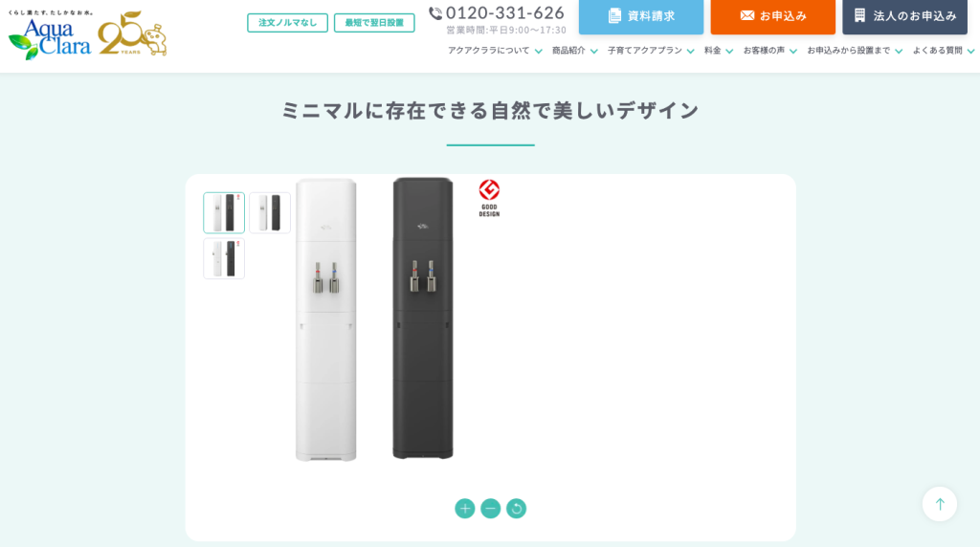The image size is (980, 547).
Task: Expand the アクアクララについて menu
Action: [x=495, y=51]
